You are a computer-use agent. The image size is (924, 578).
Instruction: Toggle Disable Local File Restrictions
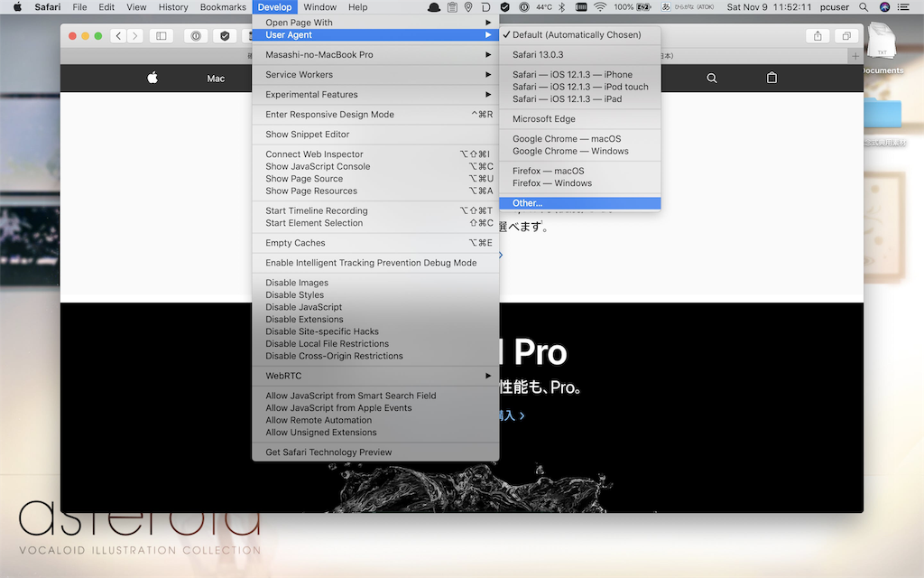pyautogui.click(x=375, y=344)
